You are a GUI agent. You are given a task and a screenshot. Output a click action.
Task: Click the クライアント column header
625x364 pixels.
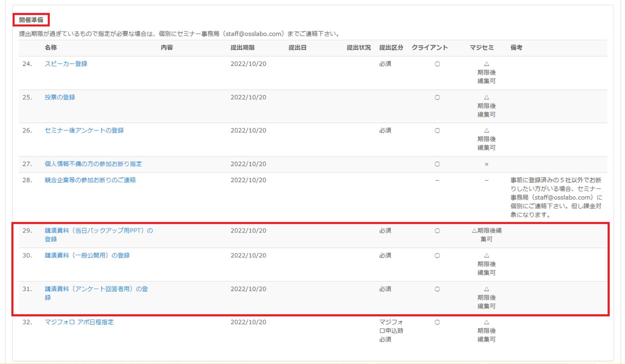pos(430,48)
